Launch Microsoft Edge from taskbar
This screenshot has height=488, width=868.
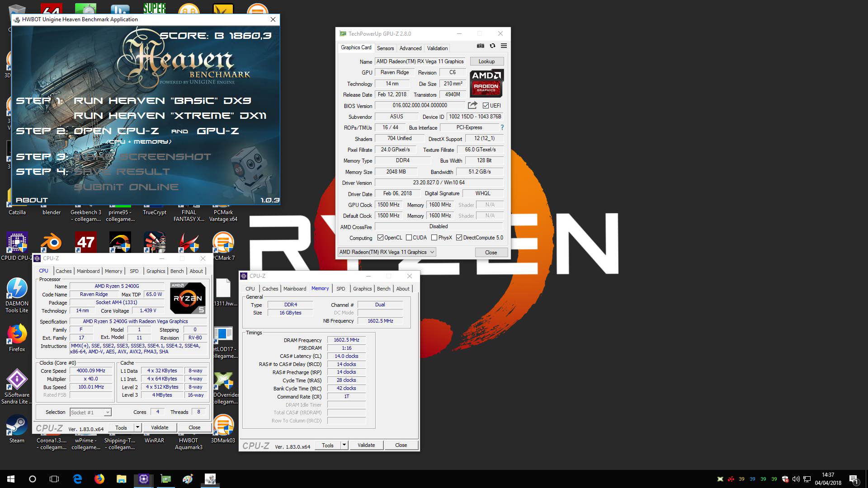point(77,479)
